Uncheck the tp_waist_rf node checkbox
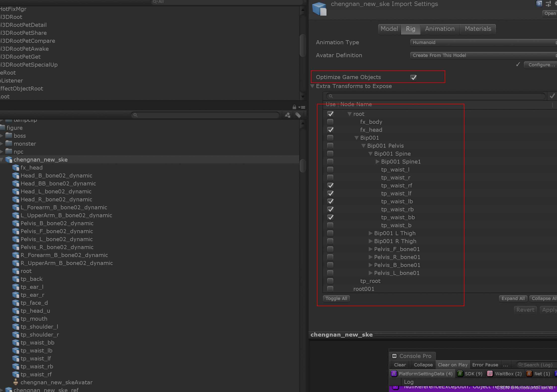Screen dimensions: 557x392 [330, 185]
